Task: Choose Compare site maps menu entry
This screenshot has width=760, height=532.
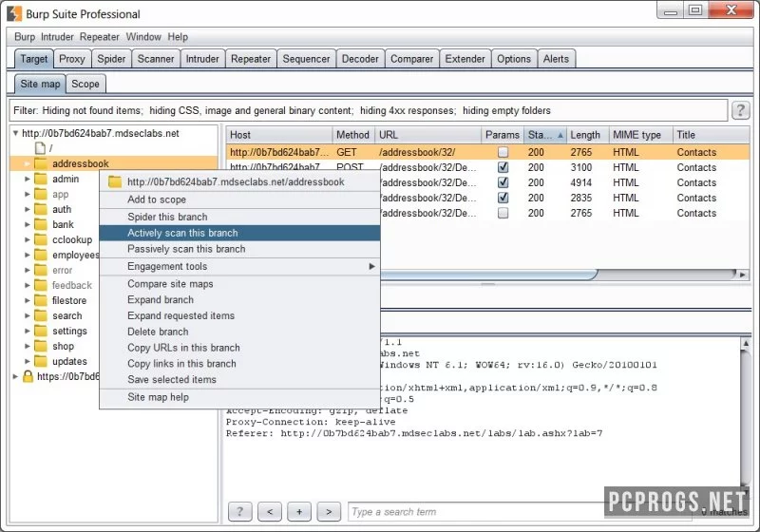Action: point(239,284)
